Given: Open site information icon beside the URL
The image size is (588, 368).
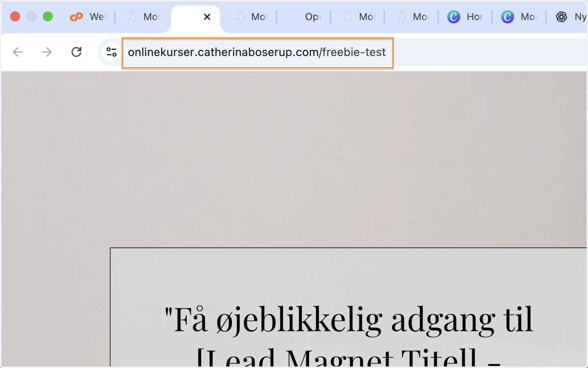Looking at the screenshot, I should (111, 52).
